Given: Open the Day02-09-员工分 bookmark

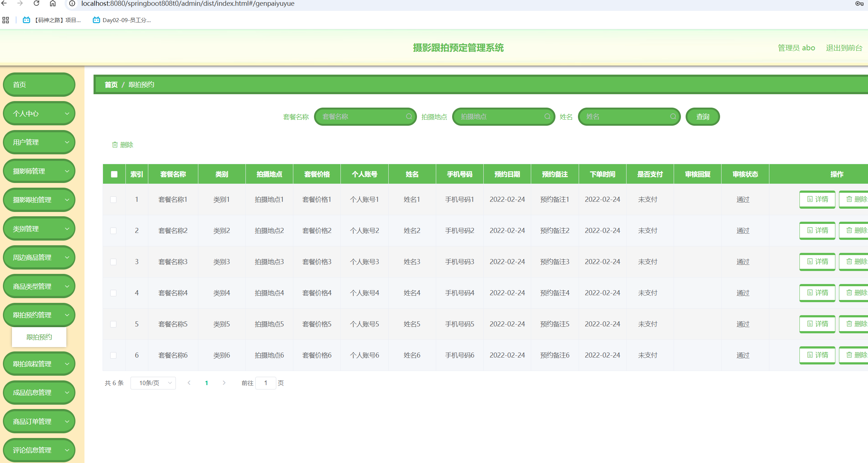Looking at the screenshot, I should point(122,20).
